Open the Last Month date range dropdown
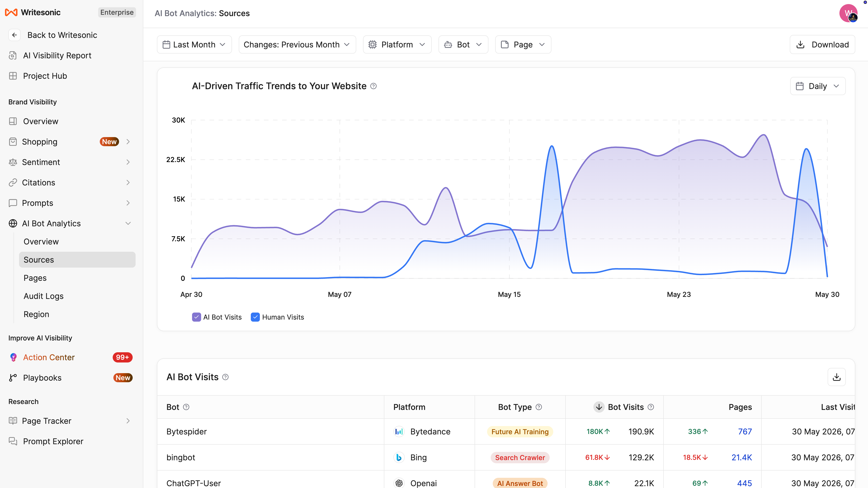This screenshot has width=868, height=488. (194, 44)
